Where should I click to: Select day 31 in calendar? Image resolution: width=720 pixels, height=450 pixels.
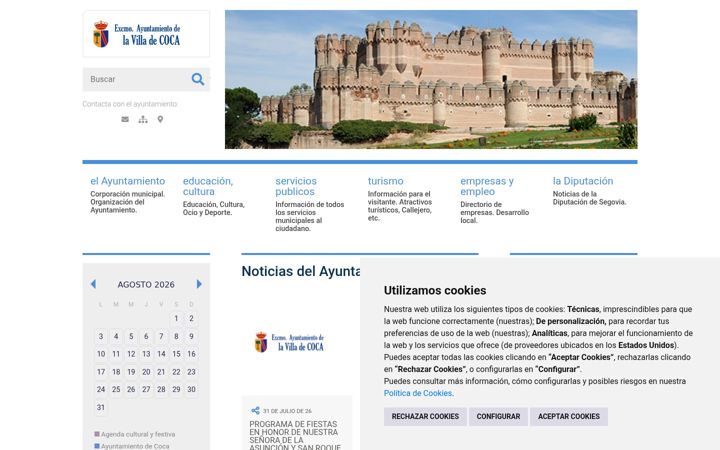(101, 407)
